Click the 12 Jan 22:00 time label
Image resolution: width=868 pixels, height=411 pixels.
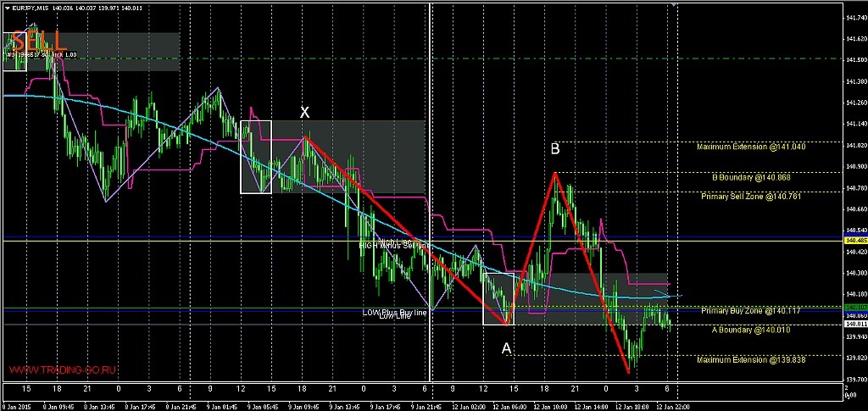(x=673, y=406)
